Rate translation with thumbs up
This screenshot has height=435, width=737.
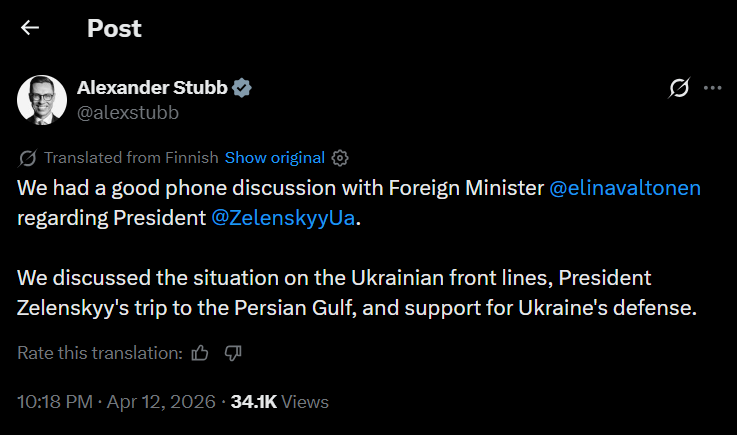(200, 353)
